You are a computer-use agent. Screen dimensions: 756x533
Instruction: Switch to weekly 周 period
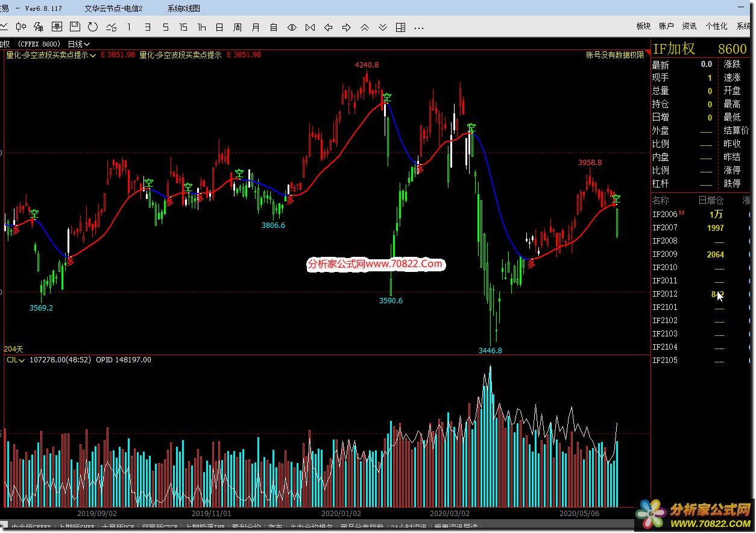pos(238,27)
